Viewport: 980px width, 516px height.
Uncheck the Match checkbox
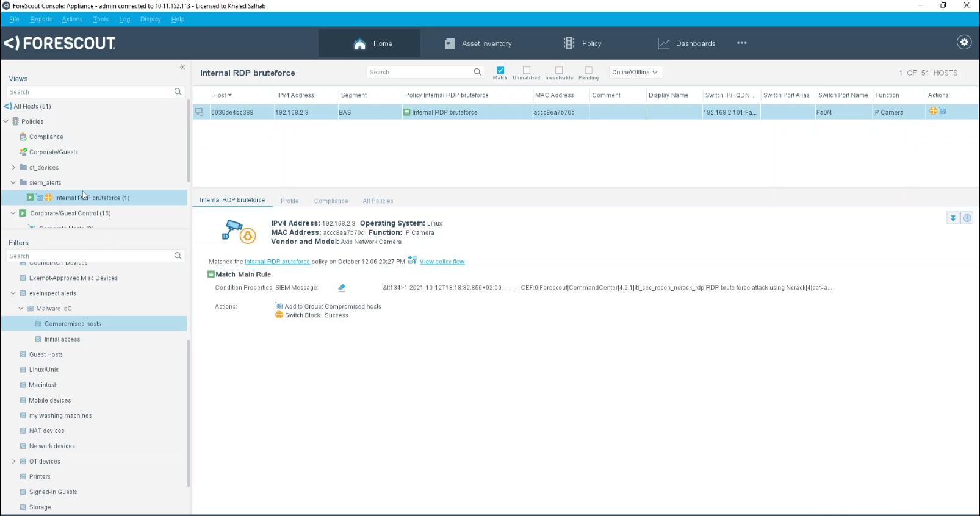[500, 70]
